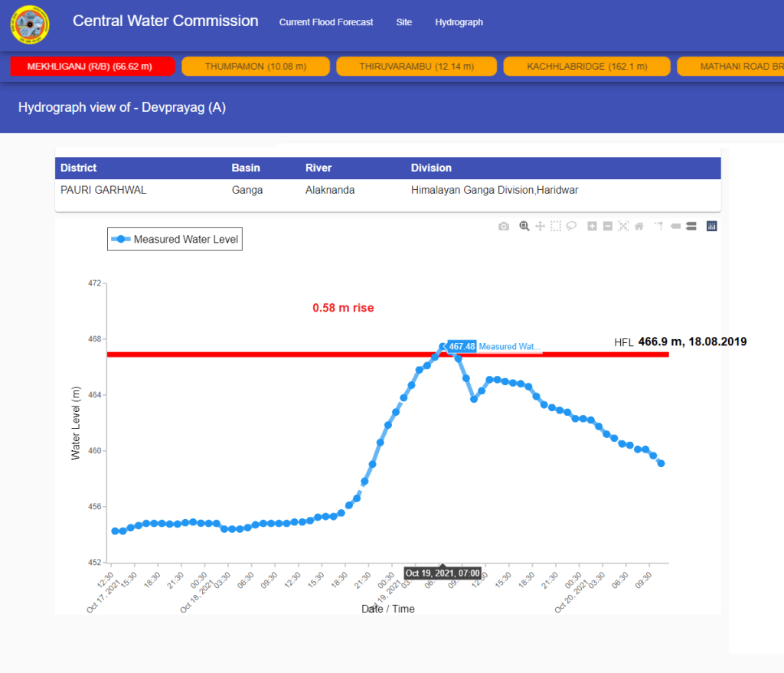Click the Zoom in plus icon
The image size is (784, 673).
click(x=592, y=226)
